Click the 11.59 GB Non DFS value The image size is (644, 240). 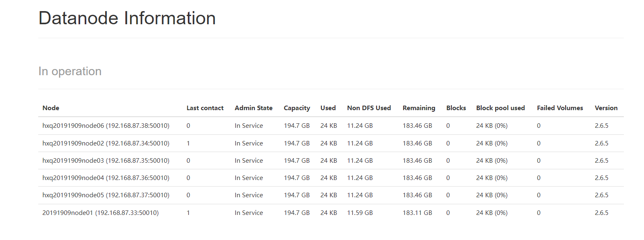point(360,213)
